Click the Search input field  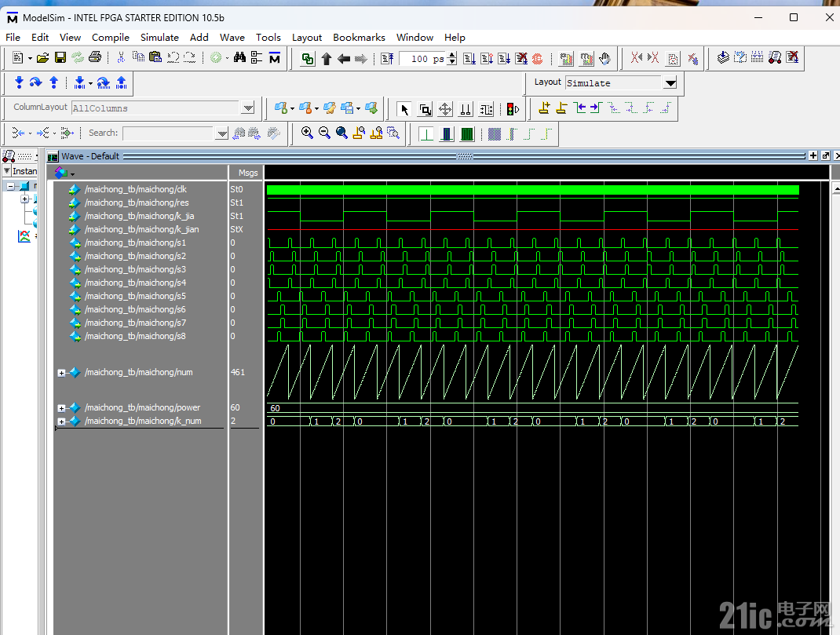coord(169,133)
